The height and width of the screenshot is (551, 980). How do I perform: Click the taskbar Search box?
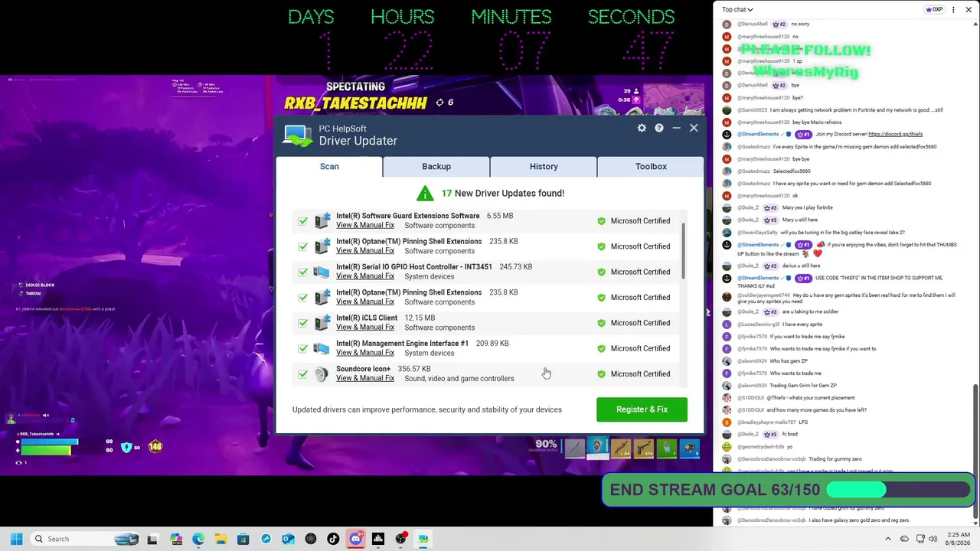(84, 539)
